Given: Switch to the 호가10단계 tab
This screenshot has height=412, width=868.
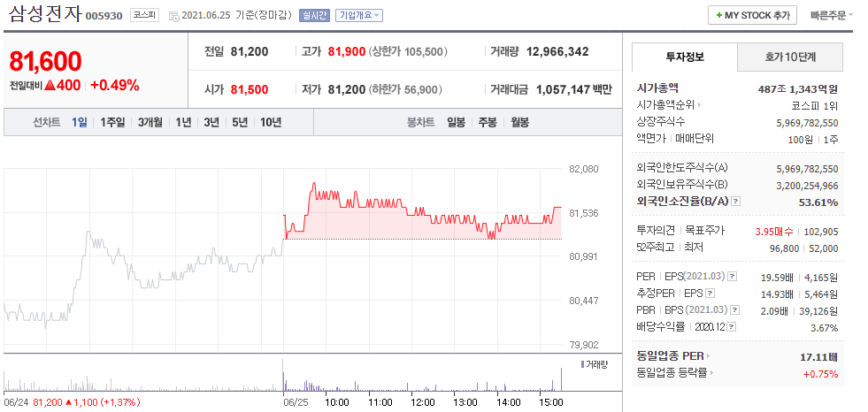Looking at the screenshot, I should pos(790,57).
